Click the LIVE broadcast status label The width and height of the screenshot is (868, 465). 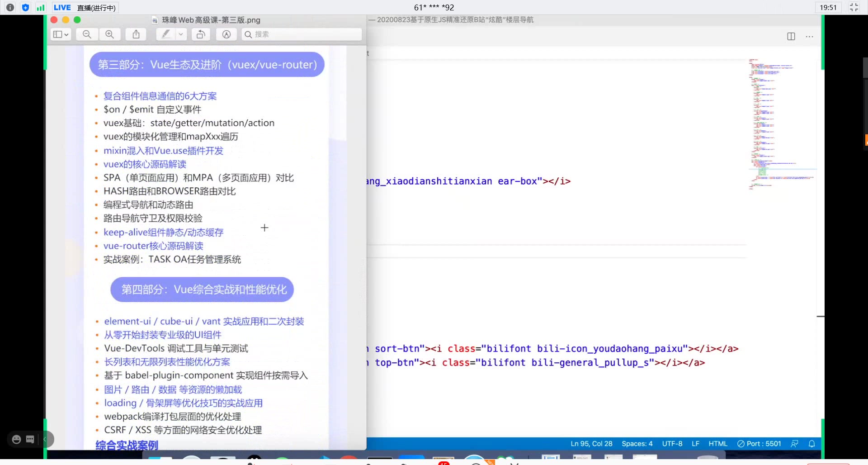tap(62, 7)
